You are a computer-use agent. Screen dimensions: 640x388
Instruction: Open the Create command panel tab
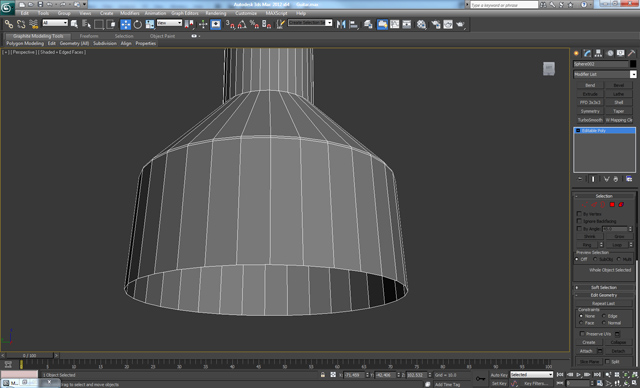(576, 53)
